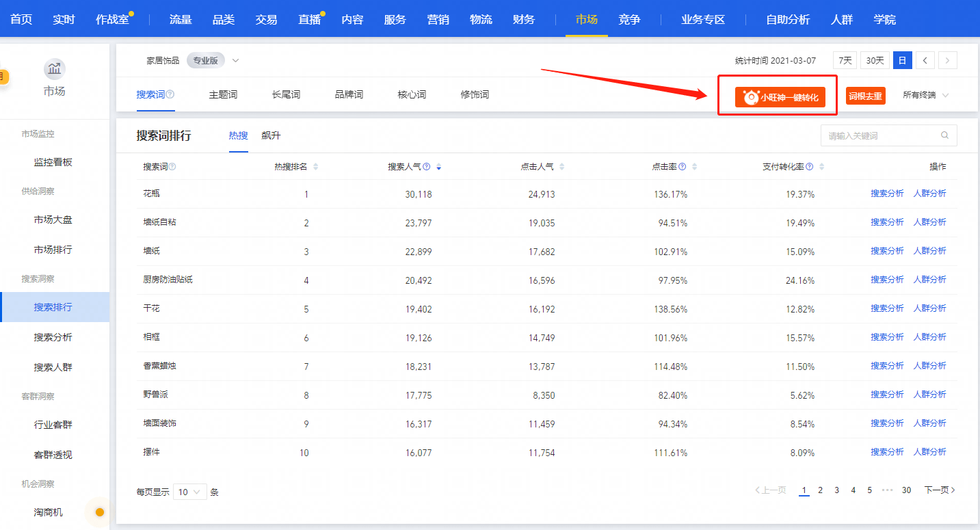This screenshot has height=530, width=980.
Task: Click the 24.16% conversion rate value
Action: [x=800, y=280]
